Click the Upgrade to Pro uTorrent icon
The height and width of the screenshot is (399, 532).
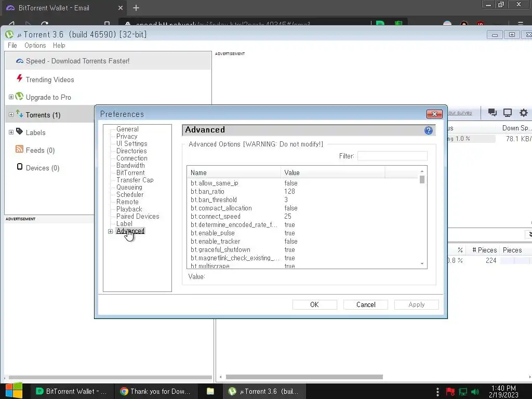[19, 97]
